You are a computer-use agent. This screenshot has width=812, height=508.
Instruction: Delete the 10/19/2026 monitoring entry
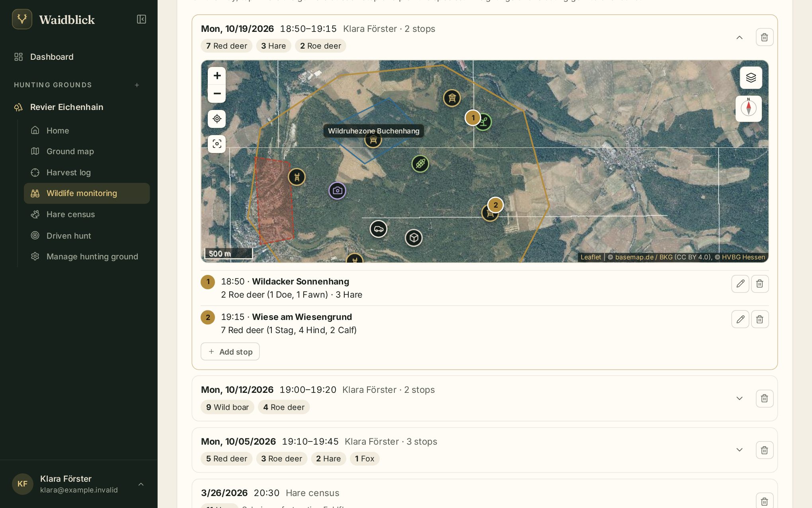click(x=764, y=37)
